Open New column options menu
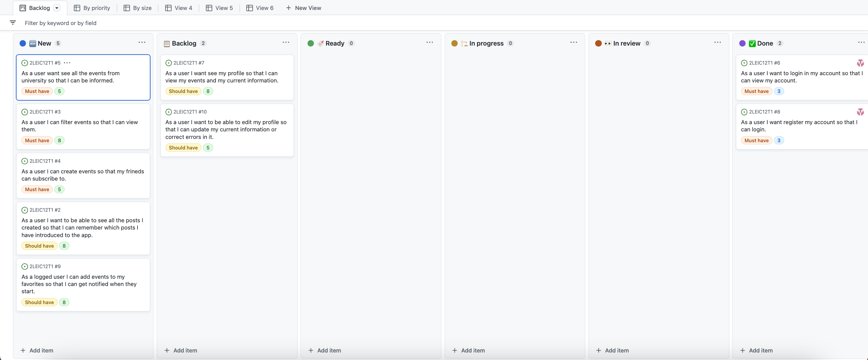868x360 pixels. coord(142,43)
